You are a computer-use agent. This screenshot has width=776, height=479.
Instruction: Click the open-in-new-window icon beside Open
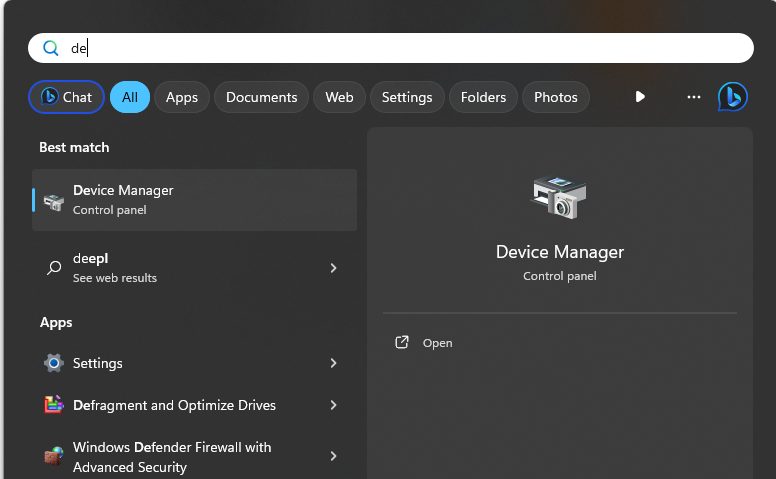tap(402, 342)
